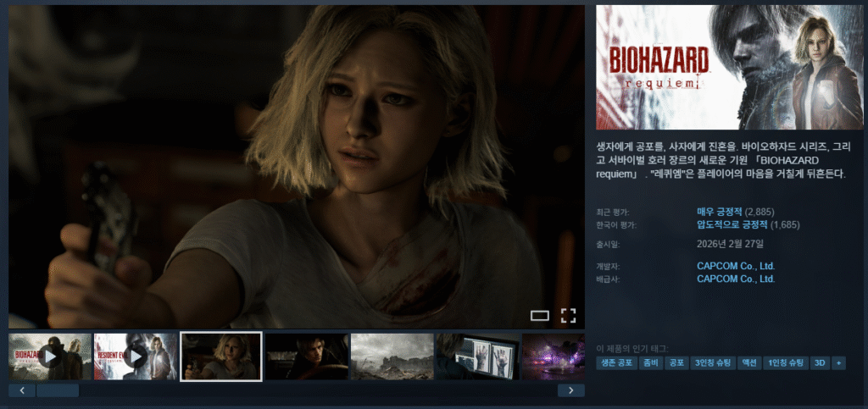
Task: Click the 최근 평가: label
Action: coord(613,213)
